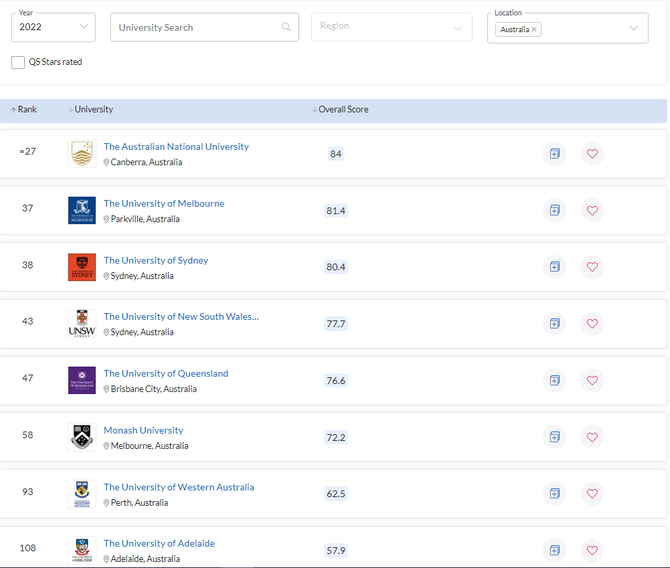Image resolution: width=670 pixels, height=568 pixels.
Task: Open The University of Queensland page
Action: [166, 373]
